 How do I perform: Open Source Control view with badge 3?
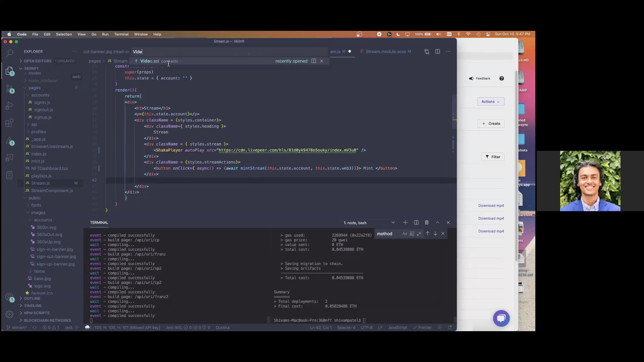tap(9, 88)
